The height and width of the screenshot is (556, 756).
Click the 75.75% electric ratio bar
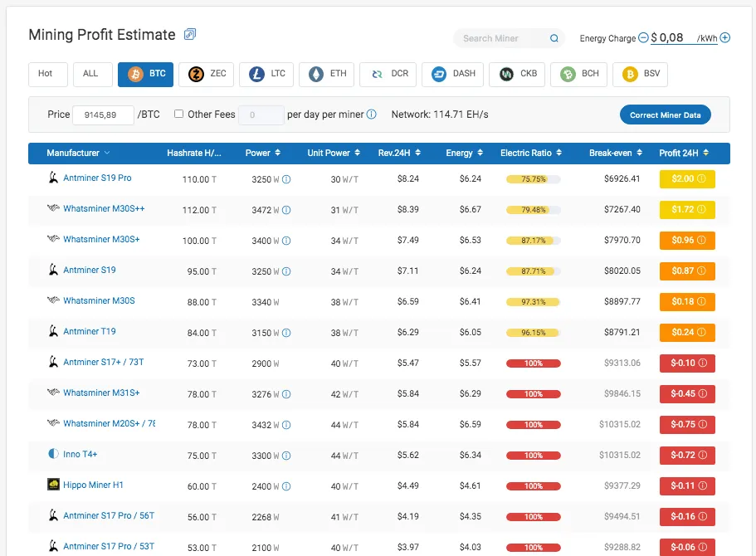[x=534, y=179]
